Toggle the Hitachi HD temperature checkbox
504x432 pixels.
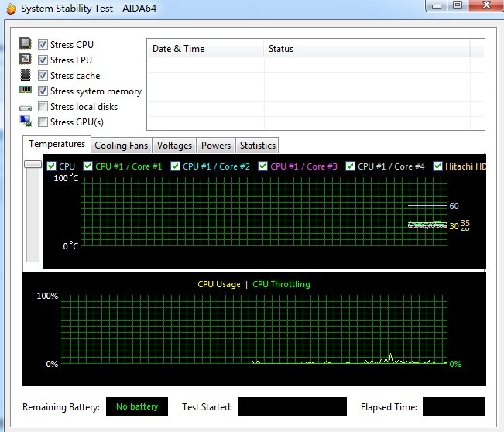coord(437,166)
